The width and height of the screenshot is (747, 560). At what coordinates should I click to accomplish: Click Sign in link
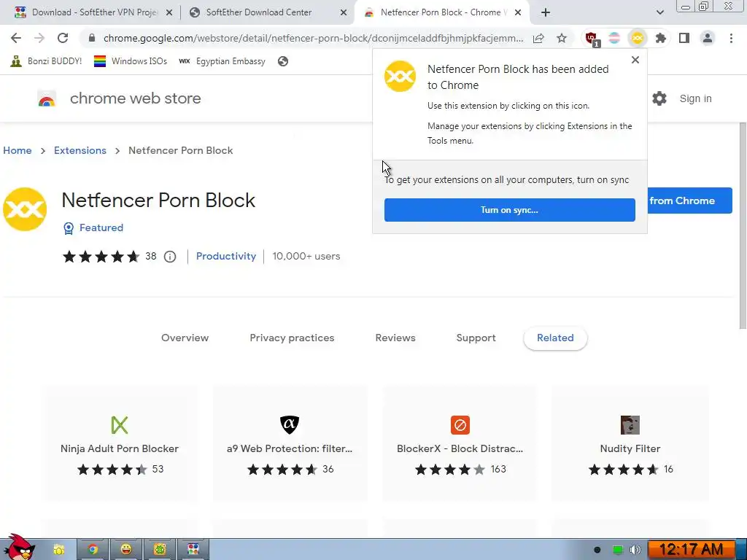(x=695, y=98)
